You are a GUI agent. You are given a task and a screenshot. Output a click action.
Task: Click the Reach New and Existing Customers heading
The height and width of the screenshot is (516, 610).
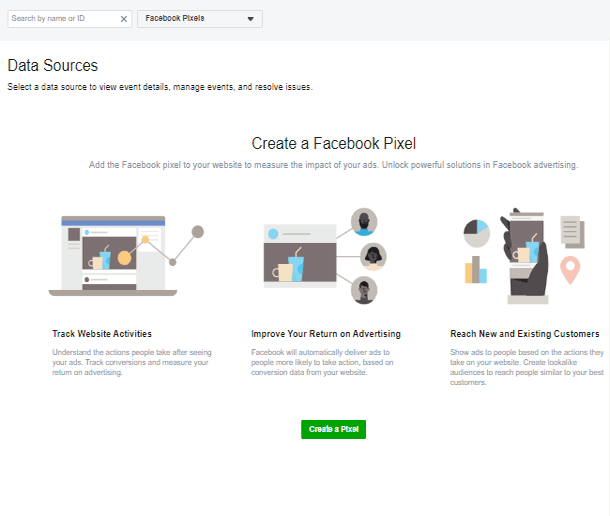pyautogui.click(x=524, y=333)
